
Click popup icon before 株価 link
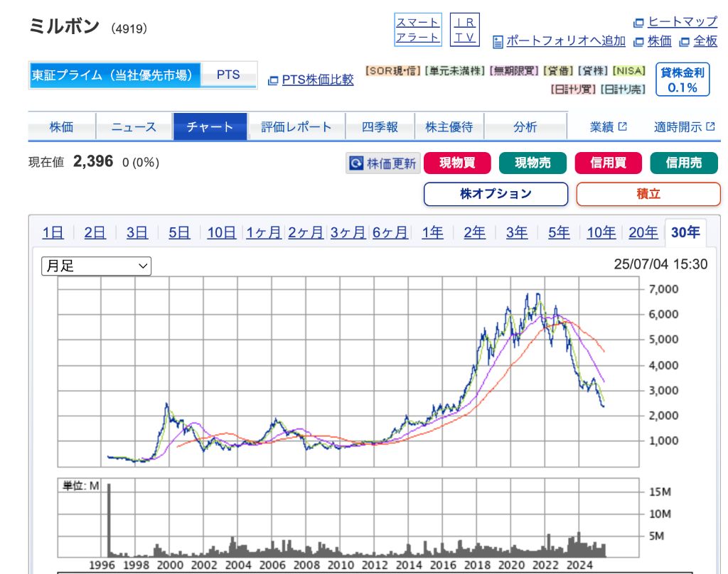coord(639,42)
